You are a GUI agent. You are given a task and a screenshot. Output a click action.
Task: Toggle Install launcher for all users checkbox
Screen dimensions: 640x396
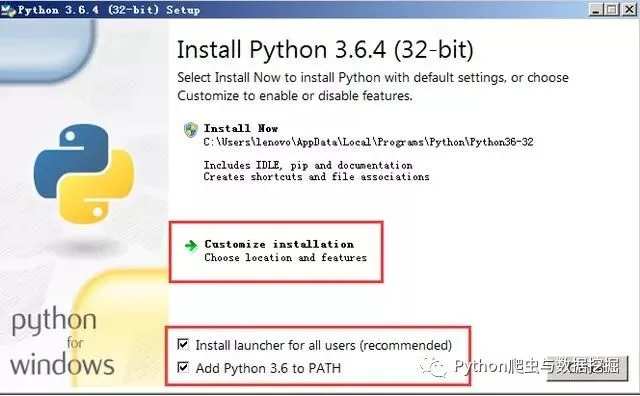183,345
